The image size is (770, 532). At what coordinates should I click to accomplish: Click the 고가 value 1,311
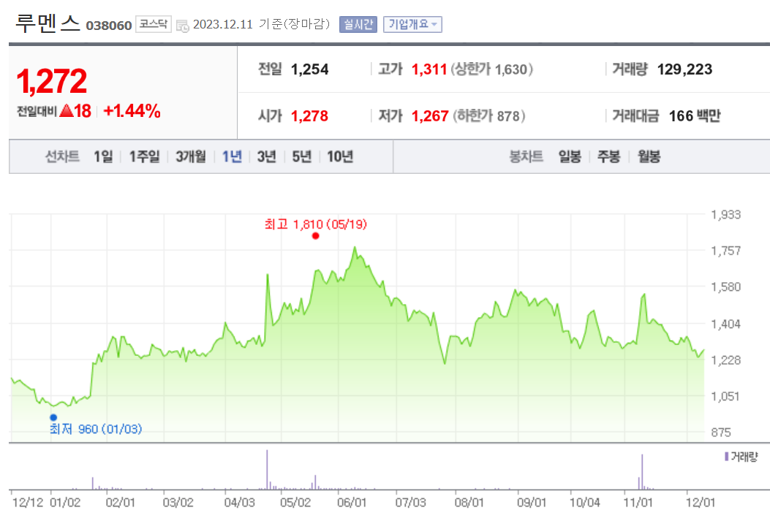click(x=429, y=69)
